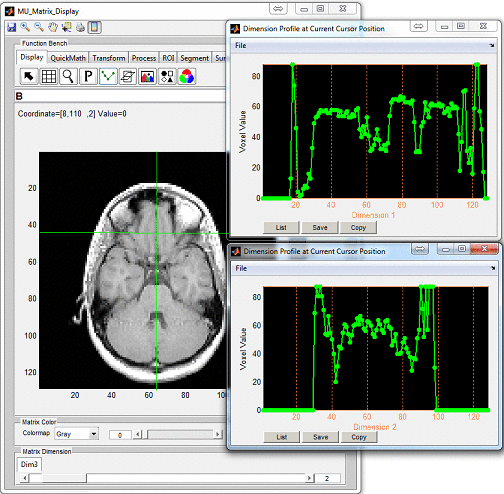
Task: Activate the Pan hand tool
Action: pyautogui.click(x=53, y=27)
